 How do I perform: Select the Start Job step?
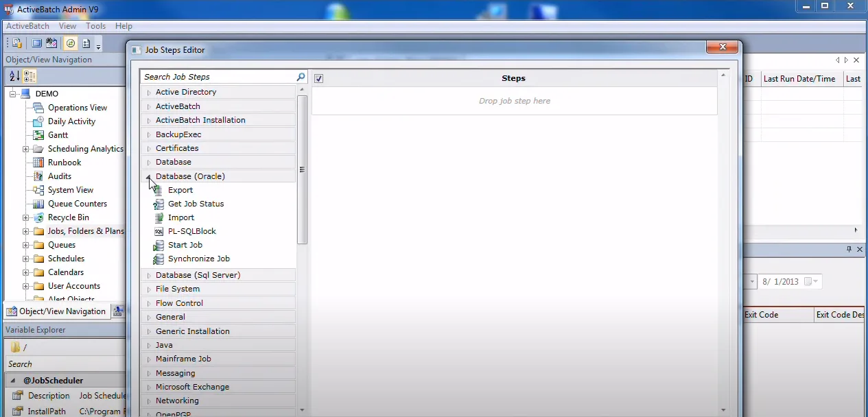click(185, 245)
